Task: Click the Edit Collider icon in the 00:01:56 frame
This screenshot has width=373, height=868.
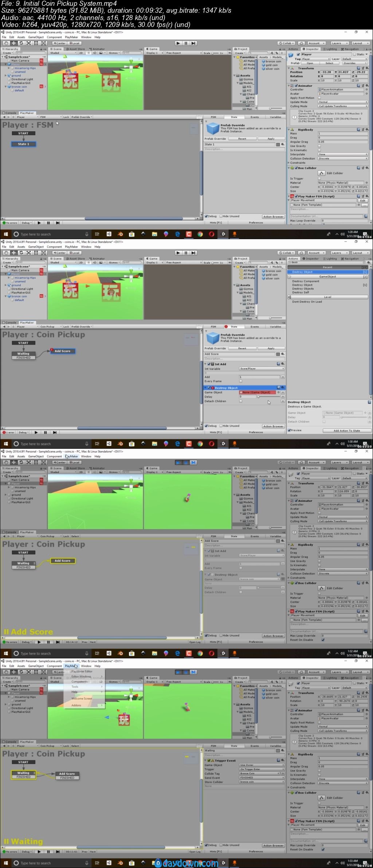Action: [x=321, y=173]
